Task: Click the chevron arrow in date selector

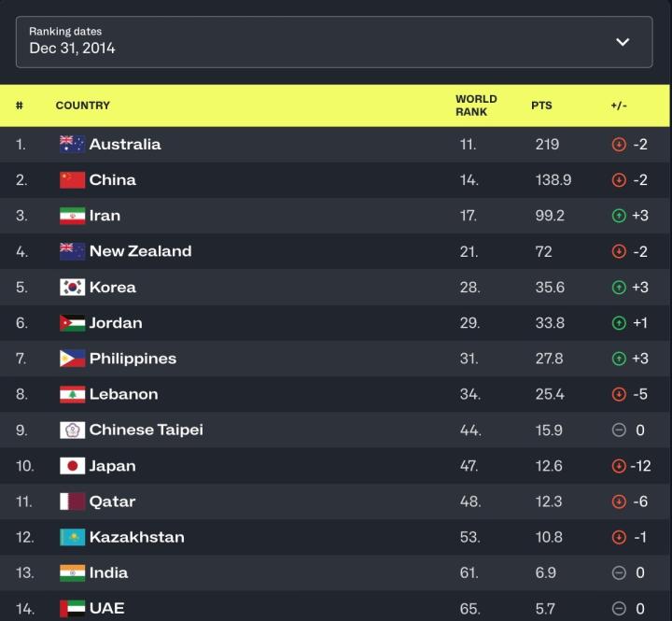Action: pos(623,41)
